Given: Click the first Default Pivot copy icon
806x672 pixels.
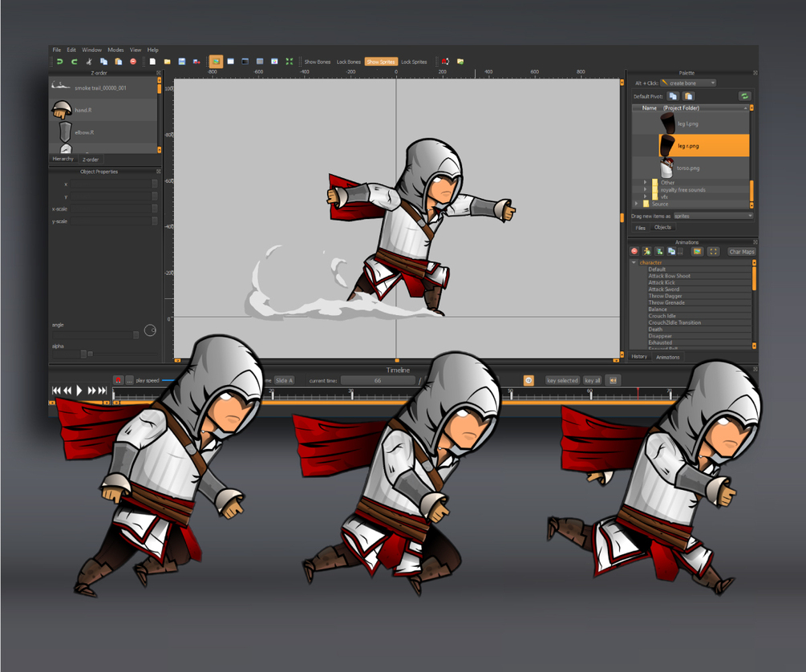Looking at the screenshot, I should 673,96.
